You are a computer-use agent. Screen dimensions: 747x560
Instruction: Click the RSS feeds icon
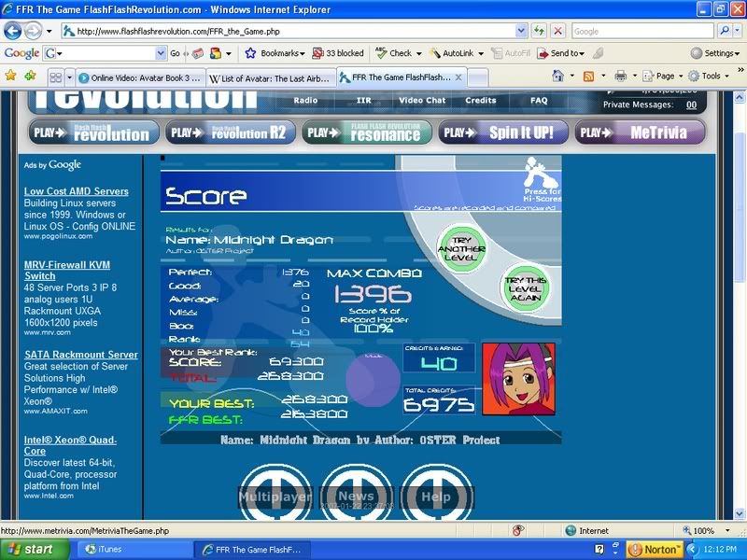[x=588, y=77]
